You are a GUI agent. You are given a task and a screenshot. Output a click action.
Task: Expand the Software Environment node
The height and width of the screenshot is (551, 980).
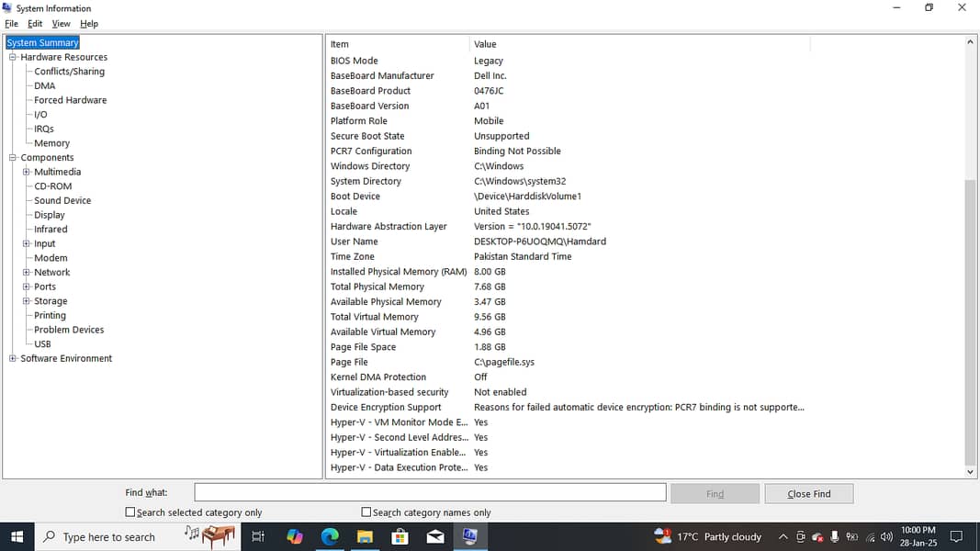coord(13,358)
